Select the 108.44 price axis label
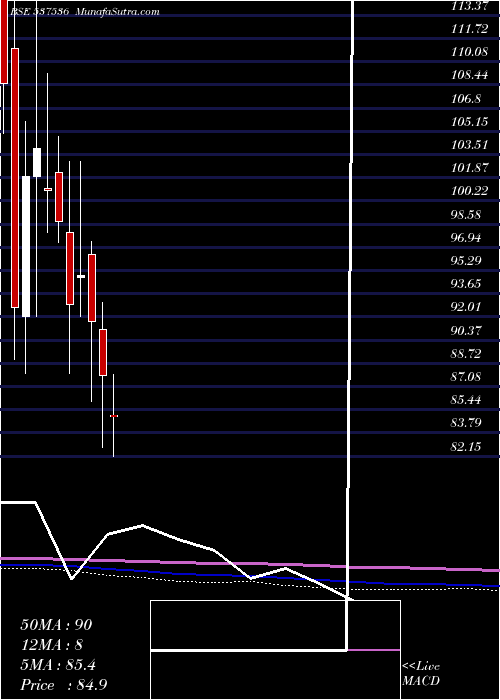 coord(470,75)
